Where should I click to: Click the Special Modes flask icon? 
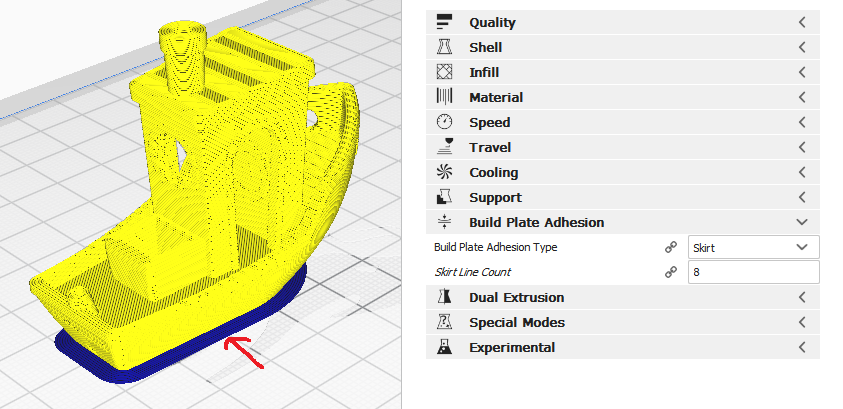click(444, 322)
